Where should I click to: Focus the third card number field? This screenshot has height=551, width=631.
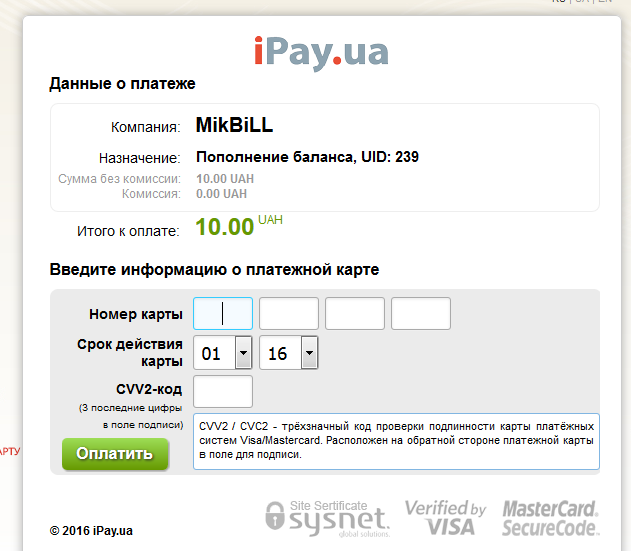click(355, 314)
